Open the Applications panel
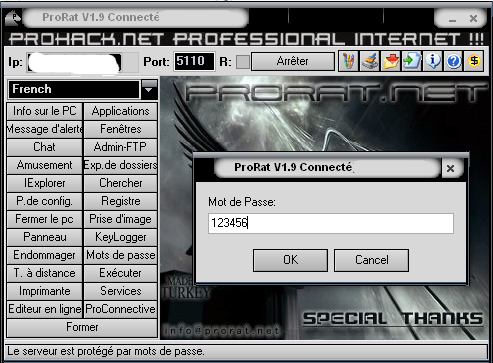The height and width of the screenshot is (363, 493). [x=120, y=111]
